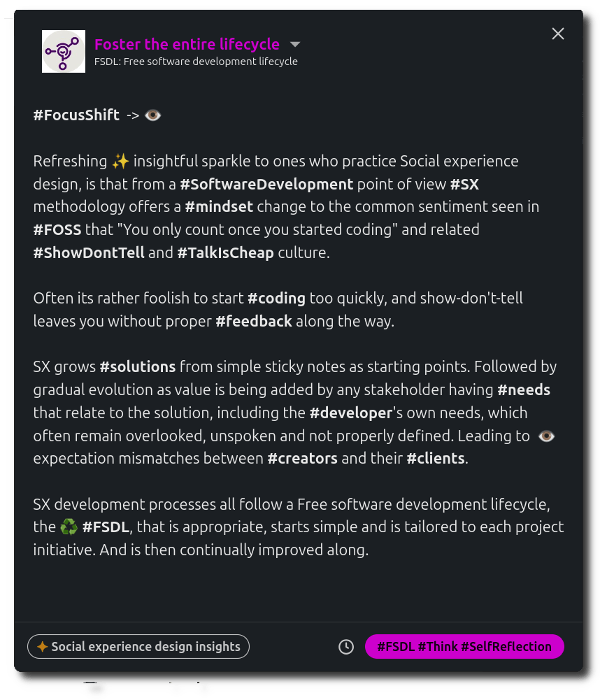The height and width of the screenshot is (700, 600).
Task: Open the 'Foster the entire lifecycle' title link
Action: pos(187,44)
